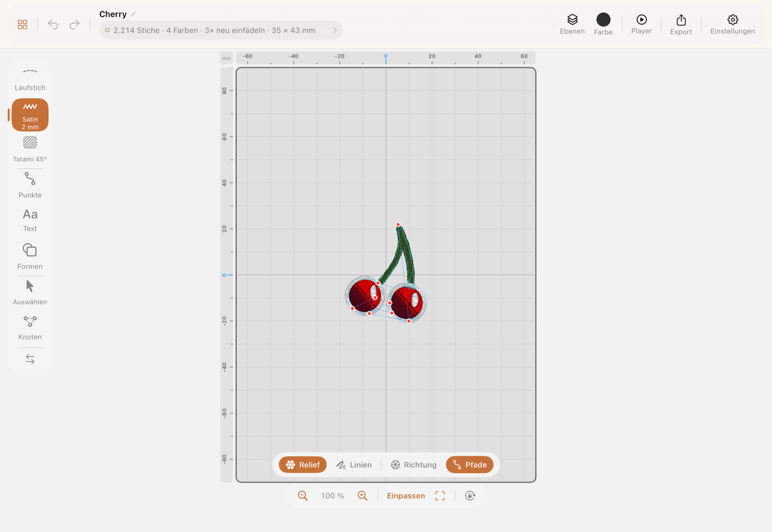Toggle the Relief view mode
Viewport: 772px width, 532px height.
(x=303, y=465)
